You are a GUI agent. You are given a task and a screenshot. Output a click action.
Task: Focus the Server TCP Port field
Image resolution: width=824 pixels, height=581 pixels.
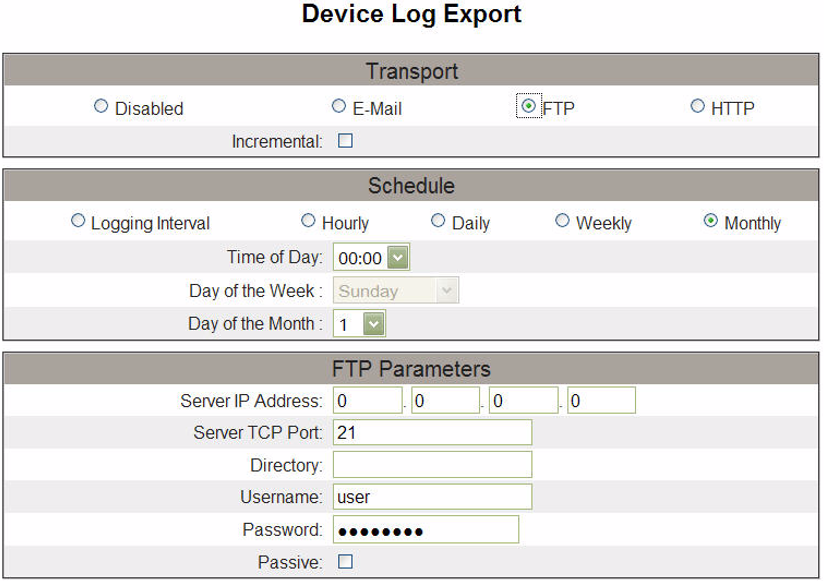point(432,433)
